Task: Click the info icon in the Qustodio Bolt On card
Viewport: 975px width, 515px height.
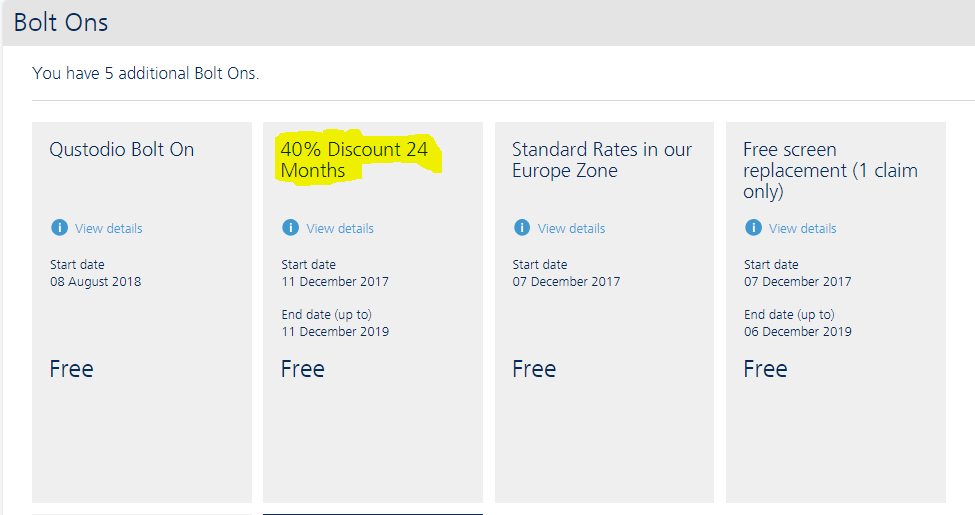Action: 59,228
